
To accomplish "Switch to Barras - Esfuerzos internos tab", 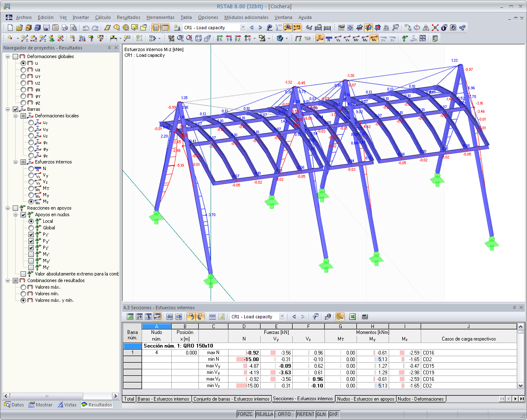I will click(163, 399).
